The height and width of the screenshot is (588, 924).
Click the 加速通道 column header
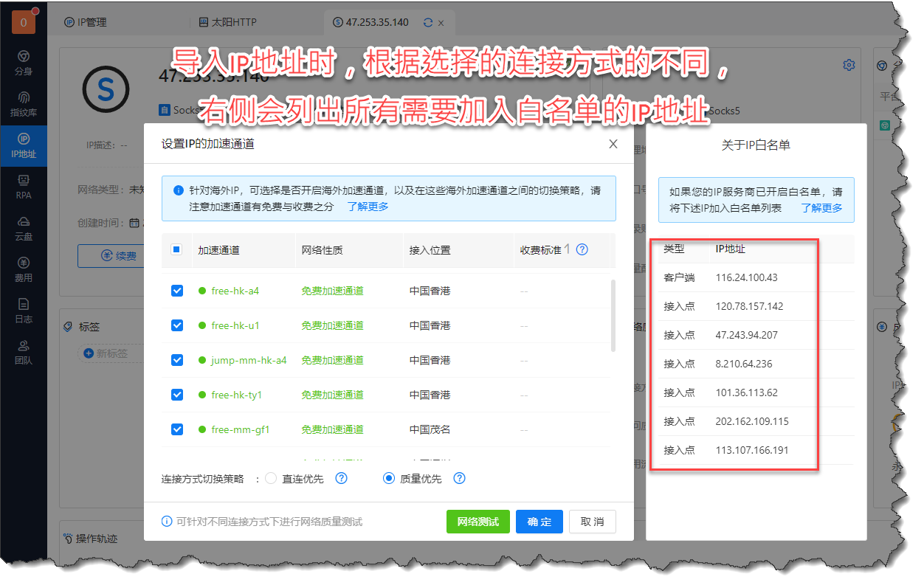tap(218, 250)
